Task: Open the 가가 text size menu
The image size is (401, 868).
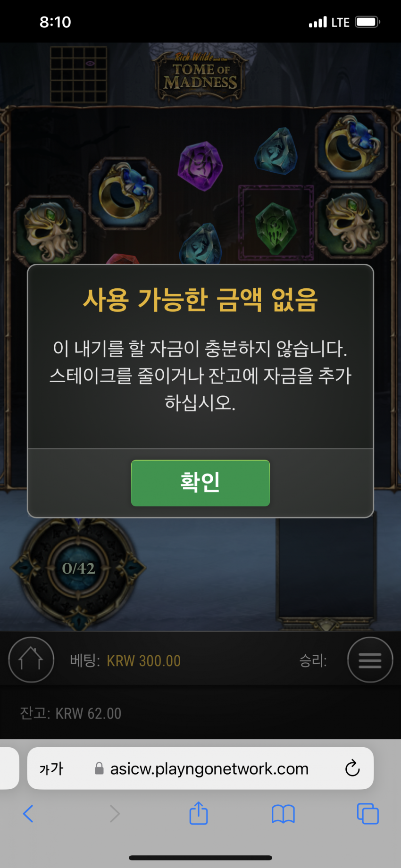Action: point(51,768)
